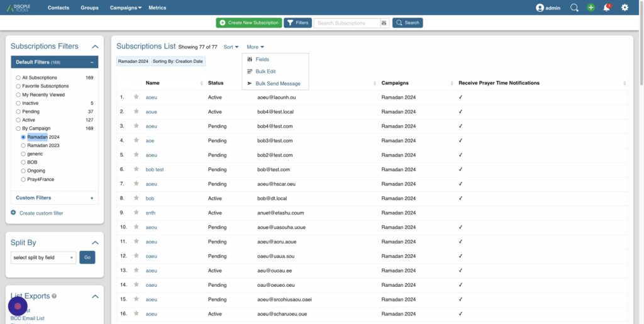Select the All Subscriptions radio filter
Viewport: 644px width, 324px height.
pyautogui.click(x=19, y=77)
